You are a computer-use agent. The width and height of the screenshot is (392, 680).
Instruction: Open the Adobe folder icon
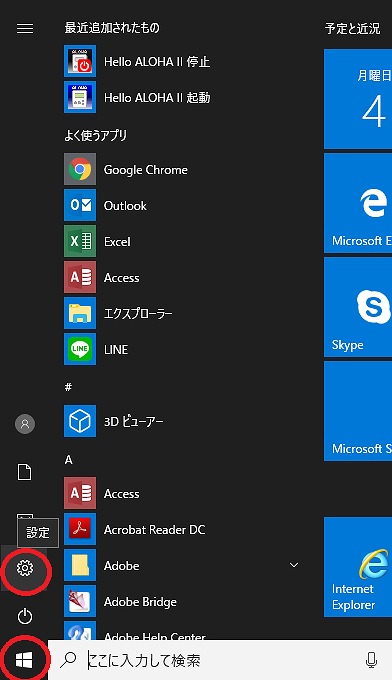click(80, 565)
